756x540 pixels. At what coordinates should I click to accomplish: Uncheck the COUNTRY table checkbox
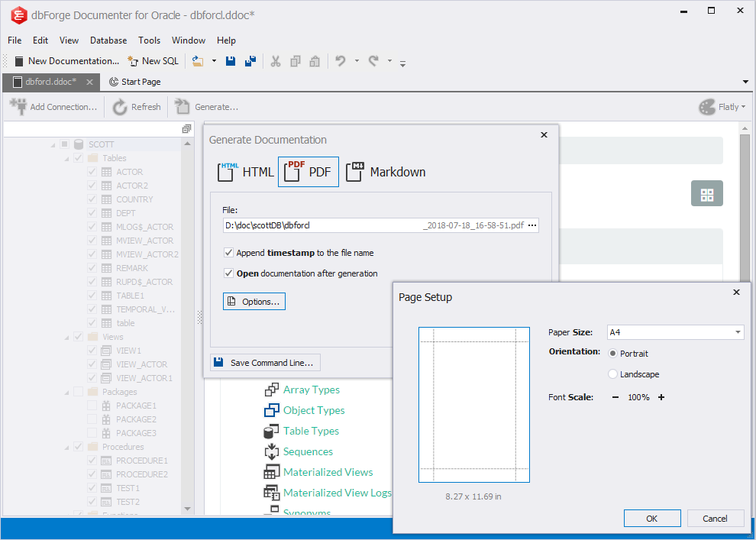pos(92,199)
